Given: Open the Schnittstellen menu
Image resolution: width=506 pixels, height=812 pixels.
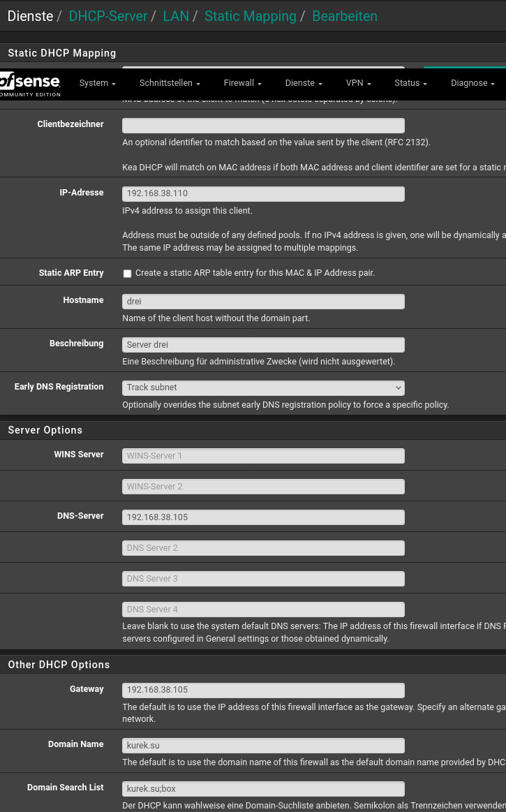Looking at the screenshot, I should pos(170,83).
